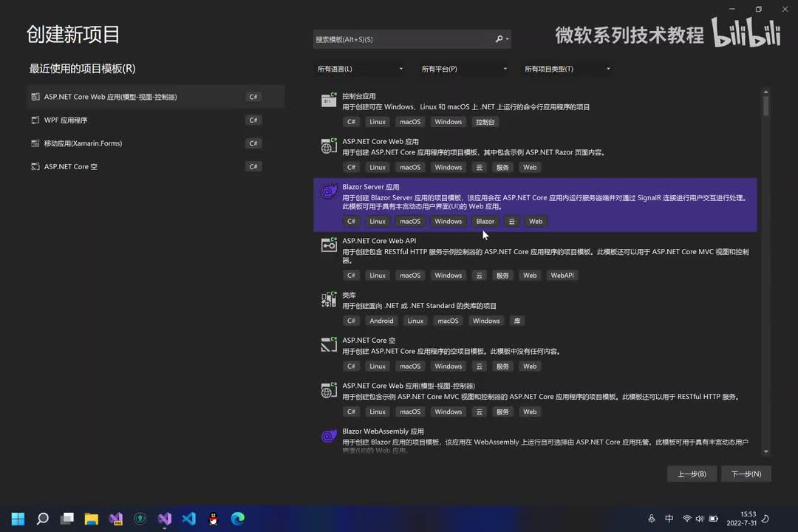Click 'ASP.NET Core Web API' template title
Screen dimensions: 798x532
pyautogui.click(x=379, y=241)
